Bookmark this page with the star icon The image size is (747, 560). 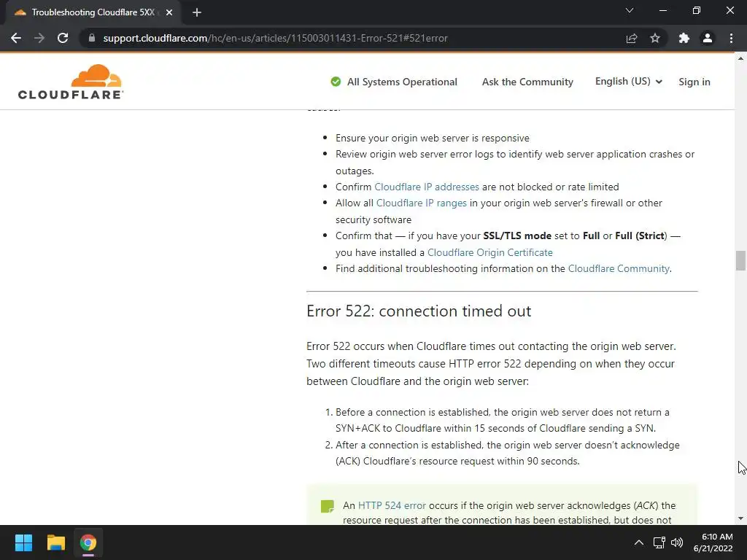655,38
